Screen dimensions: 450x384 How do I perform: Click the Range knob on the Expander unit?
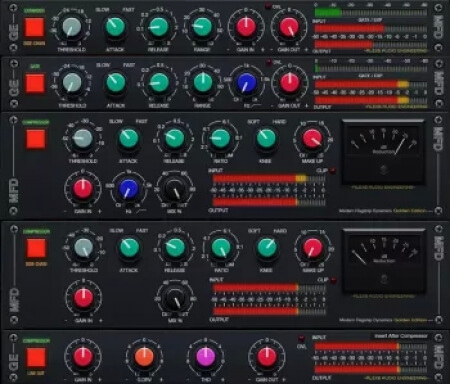202,27
